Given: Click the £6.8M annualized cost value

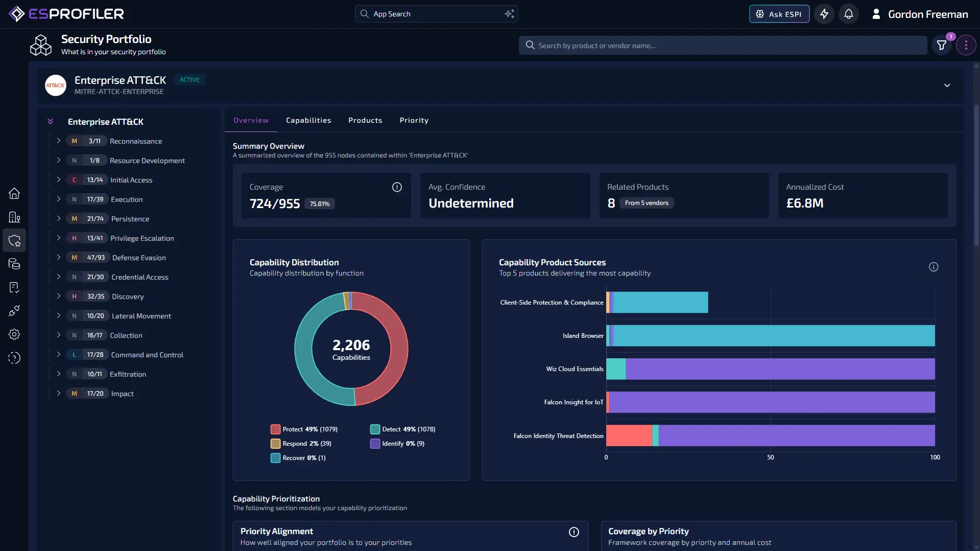Looking at the screenshot, I should (805, 203).
